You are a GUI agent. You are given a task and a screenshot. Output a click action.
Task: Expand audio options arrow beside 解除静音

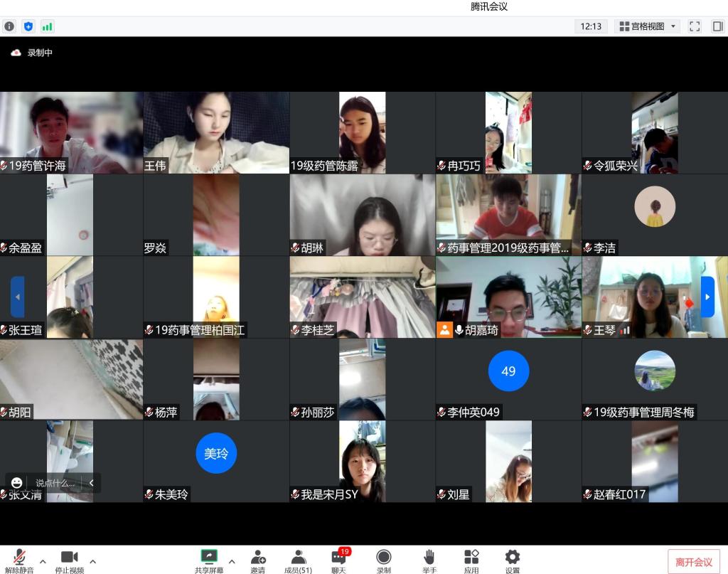point(43,561)
